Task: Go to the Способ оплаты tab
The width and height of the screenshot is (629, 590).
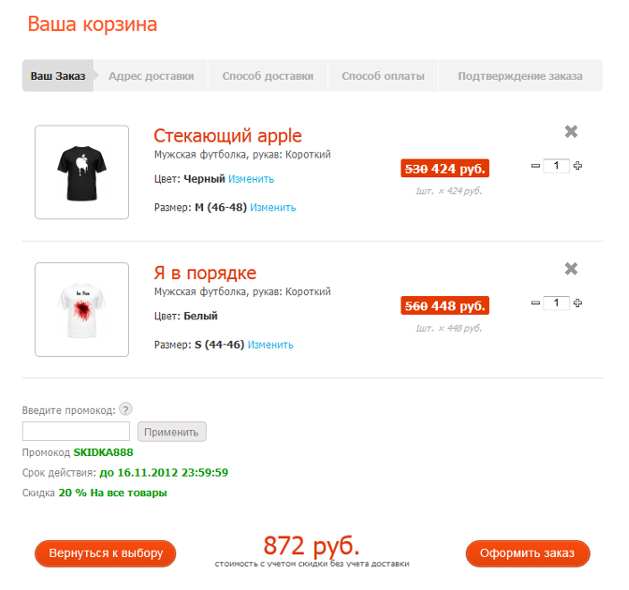Action: [x=383, y=76]
